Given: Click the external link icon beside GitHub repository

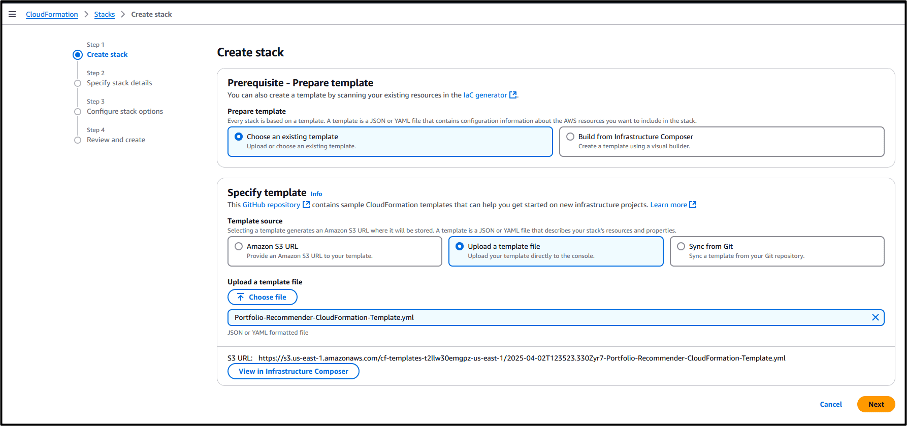Looking at the screenshot, I should pyautogui.click(x=308, y=204).
